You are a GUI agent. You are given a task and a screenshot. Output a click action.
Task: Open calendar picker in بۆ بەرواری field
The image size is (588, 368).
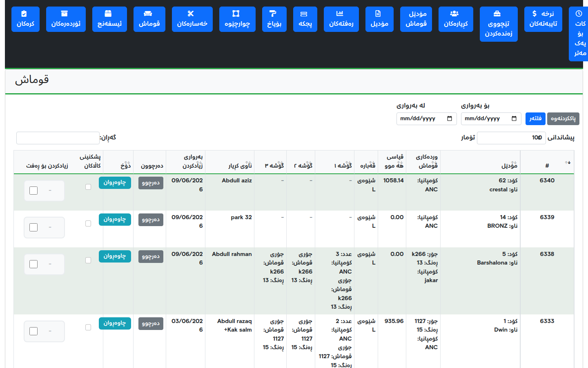click(x=514, y=119)
